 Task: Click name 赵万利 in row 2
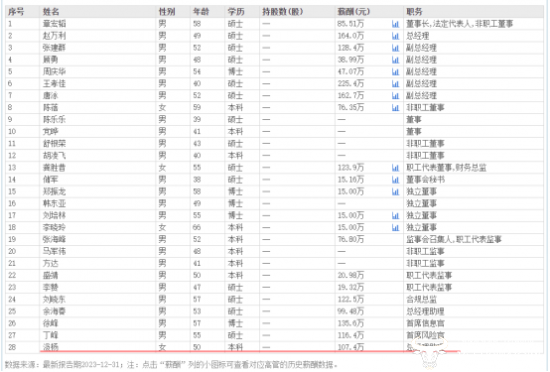pyautogui.click(x=54, y=36)
